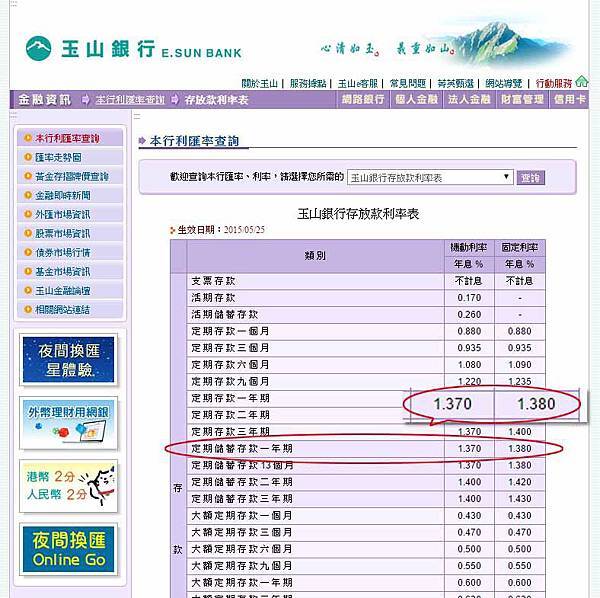Click 大額定期存款九個月 row label
This screenshot has height=598, width=600.
[242, 566]
